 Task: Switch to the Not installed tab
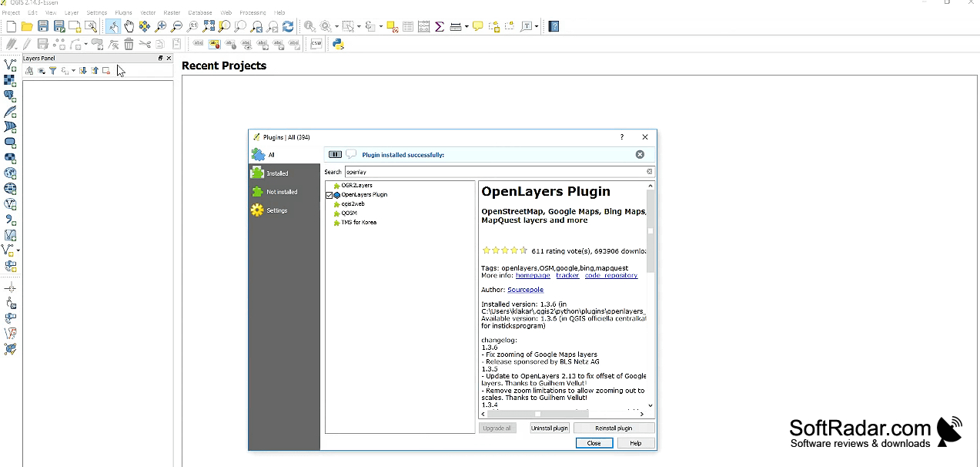(282, 192)
